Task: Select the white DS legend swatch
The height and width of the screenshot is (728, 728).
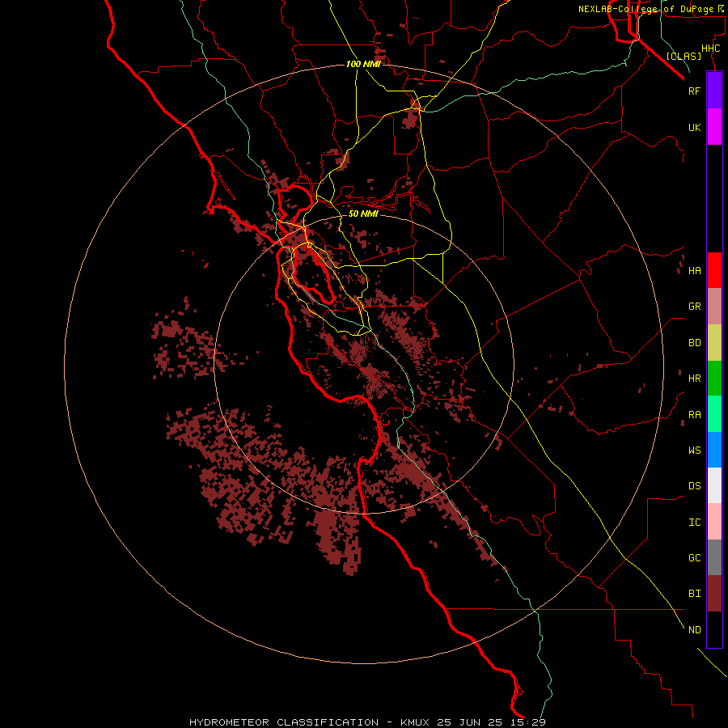Action: (714, 485)
